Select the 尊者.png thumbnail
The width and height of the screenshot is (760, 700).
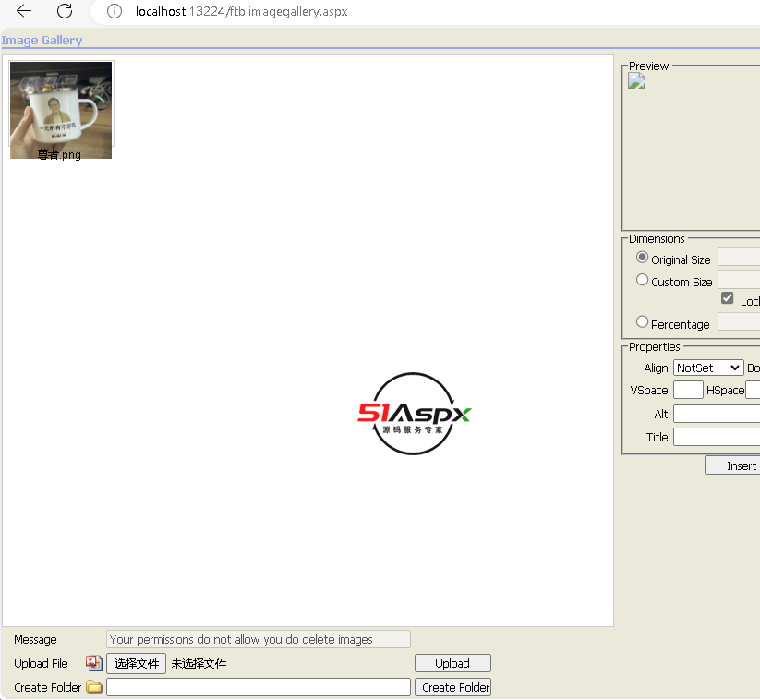[x=61, y=110]
